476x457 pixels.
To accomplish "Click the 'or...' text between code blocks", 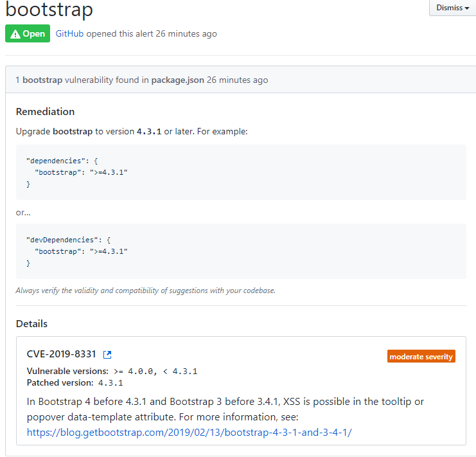I will click(x=23, y=212).
